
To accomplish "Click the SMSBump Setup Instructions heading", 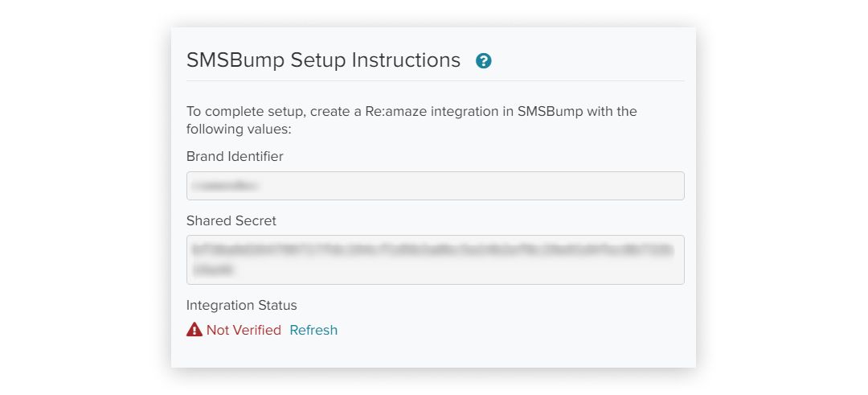I will (323, 60).
